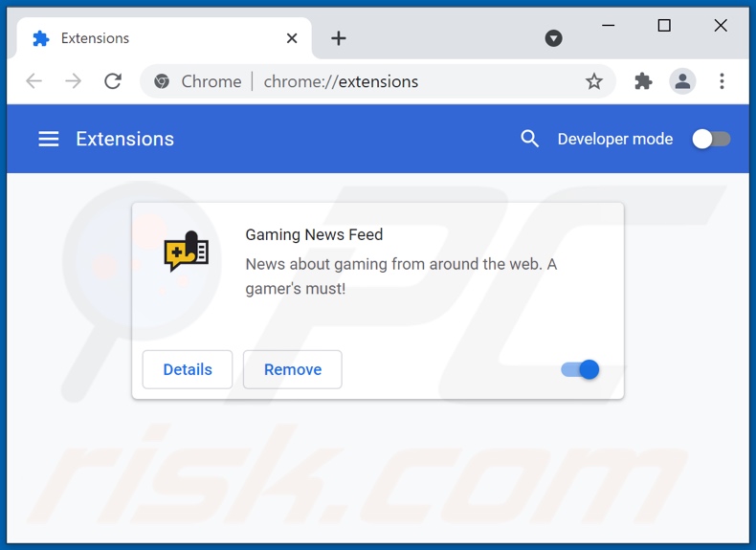Turn on Developer mode switch

coord(712,140)
